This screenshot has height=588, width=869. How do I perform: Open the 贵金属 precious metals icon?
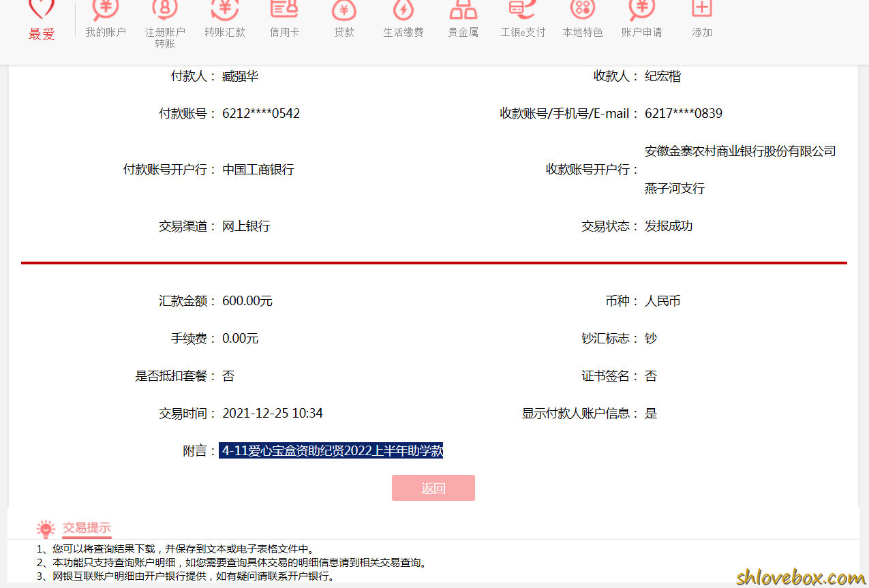[463, 8]
